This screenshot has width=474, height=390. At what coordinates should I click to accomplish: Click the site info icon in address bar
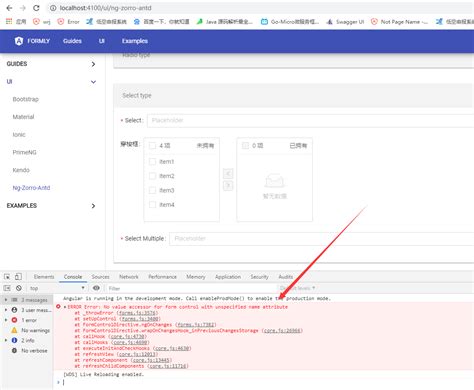pos(53,8)
